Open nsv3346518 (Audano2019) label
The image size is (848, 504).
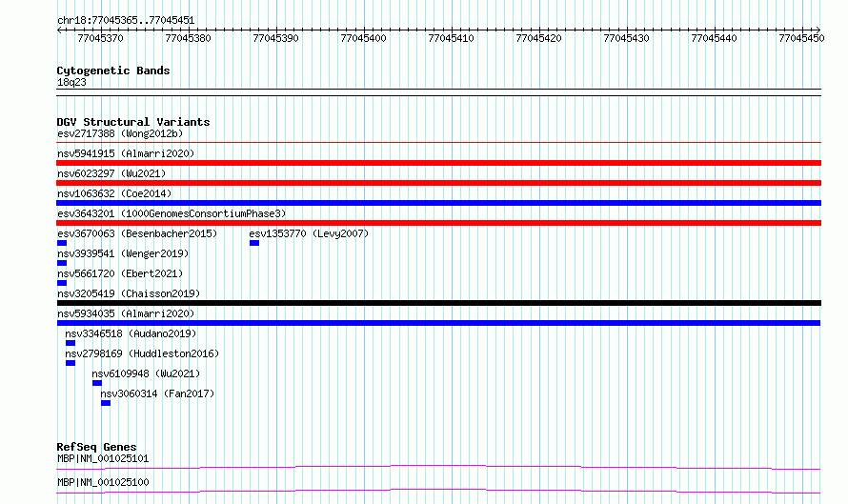131,333
